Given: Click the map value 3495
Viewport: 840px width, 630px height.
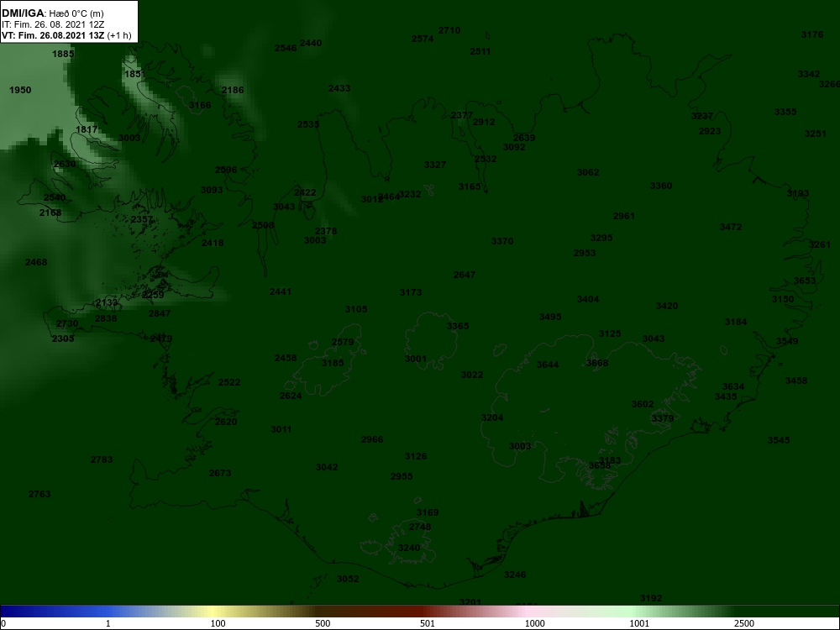Looking at the screenshot, I should [550, 318].
